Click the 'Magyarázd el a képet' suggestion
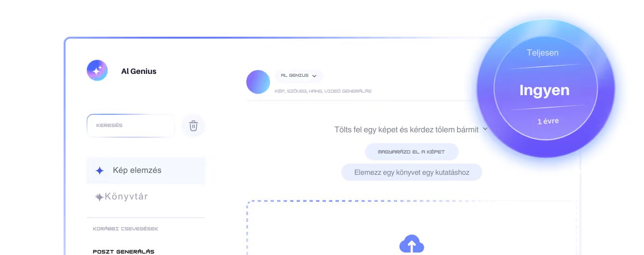This screenshot has height=255, width=644. [411, 152]
